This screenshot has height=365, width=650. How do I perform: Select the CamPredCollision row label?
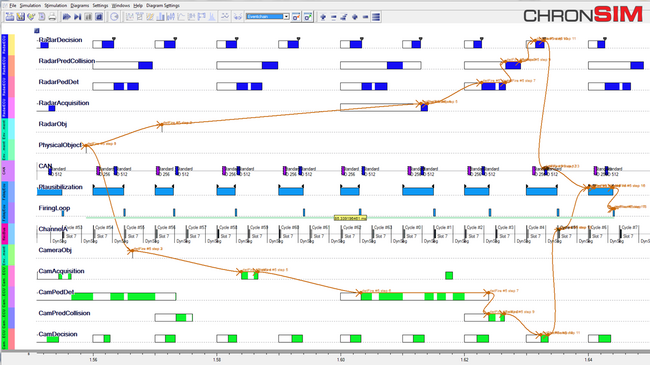coord(64,313)
